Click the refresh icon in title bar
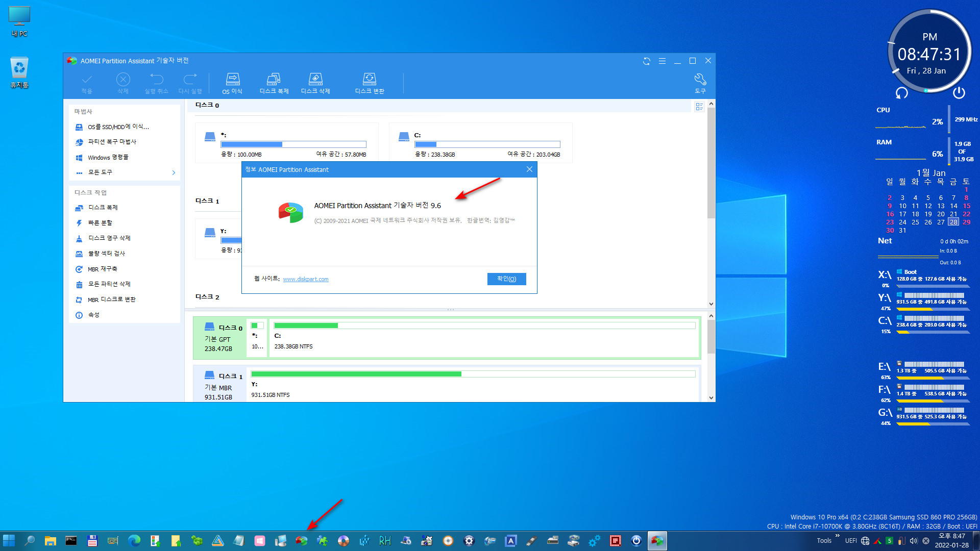The image size is (980, 551). tap(647, 61)
